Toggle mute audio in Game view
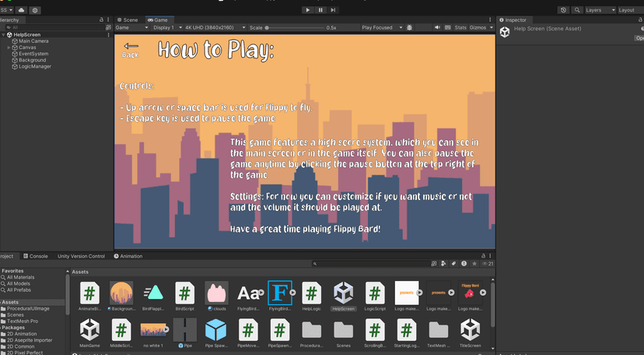 tap(437, 27)
